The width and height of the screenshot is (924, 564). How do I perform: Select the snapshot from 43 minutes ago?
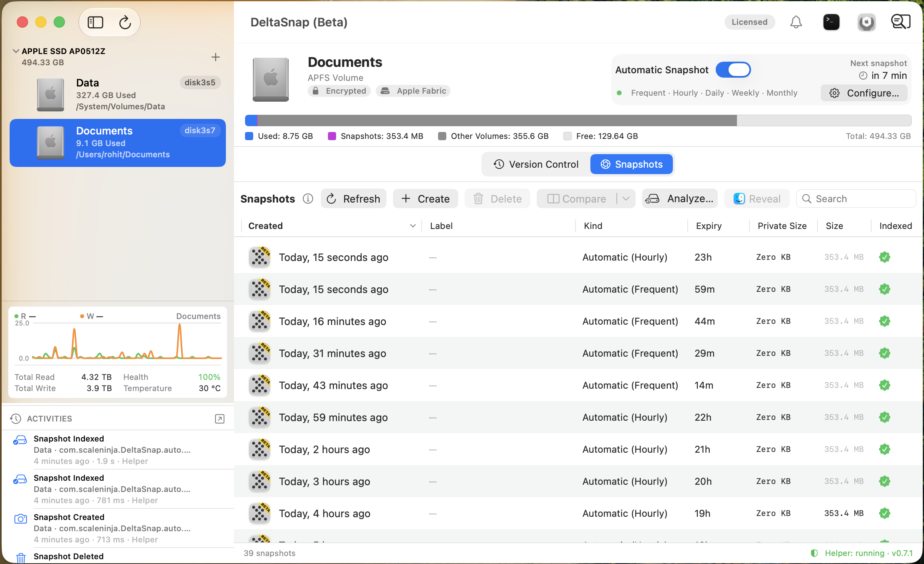pos(578,385)
